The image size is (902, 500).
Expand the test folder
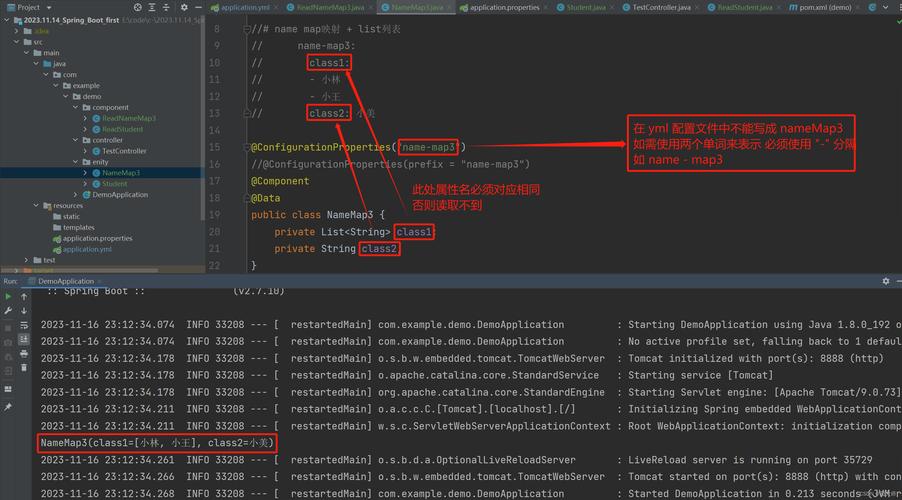[x=26, y=260]
